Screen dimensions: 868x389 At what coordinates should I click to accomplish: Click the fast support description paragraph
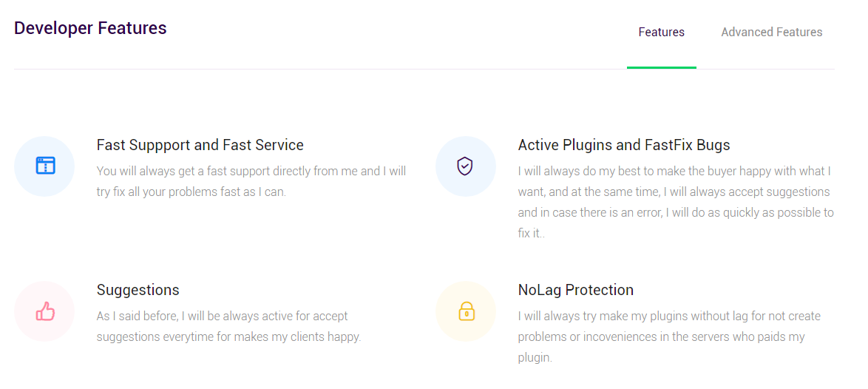pos(251,182)
